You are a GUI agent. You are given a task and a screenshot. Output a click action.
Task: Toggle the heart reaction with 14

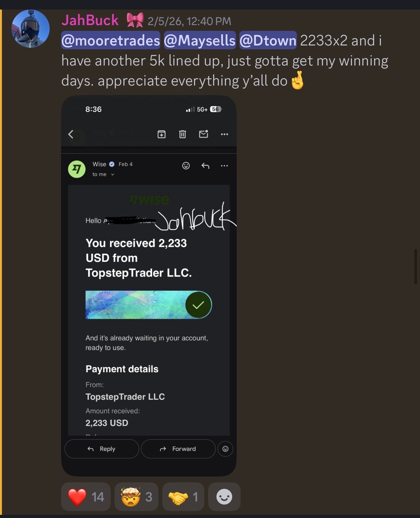(x=86, y=497)
